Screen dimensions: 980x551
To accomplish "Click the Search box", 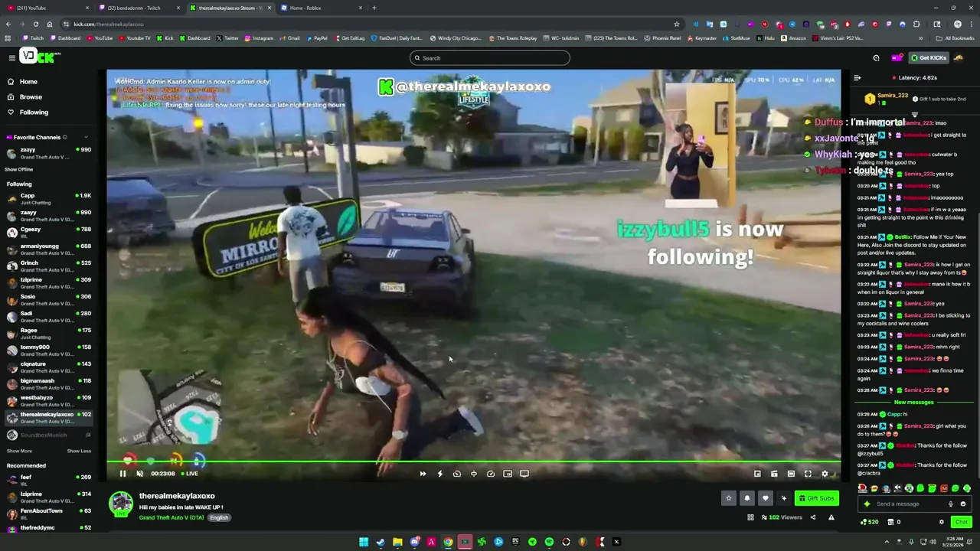I will coord(490,58).
